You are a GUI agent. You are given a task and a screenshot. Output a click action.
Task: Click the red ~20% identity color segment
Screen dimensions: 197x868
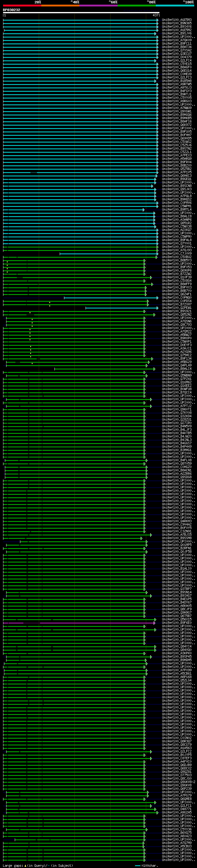22,6
